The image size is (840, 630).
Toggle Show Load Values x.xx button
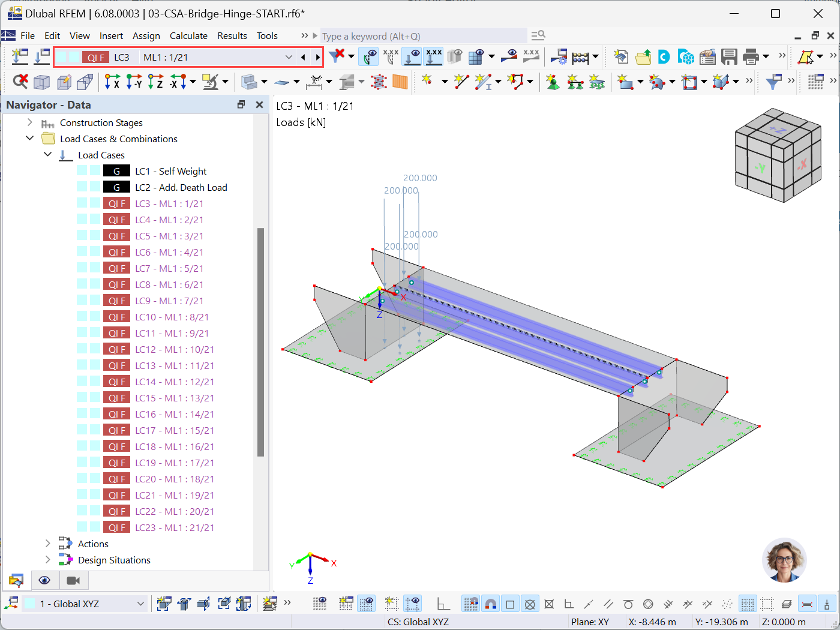434,57
